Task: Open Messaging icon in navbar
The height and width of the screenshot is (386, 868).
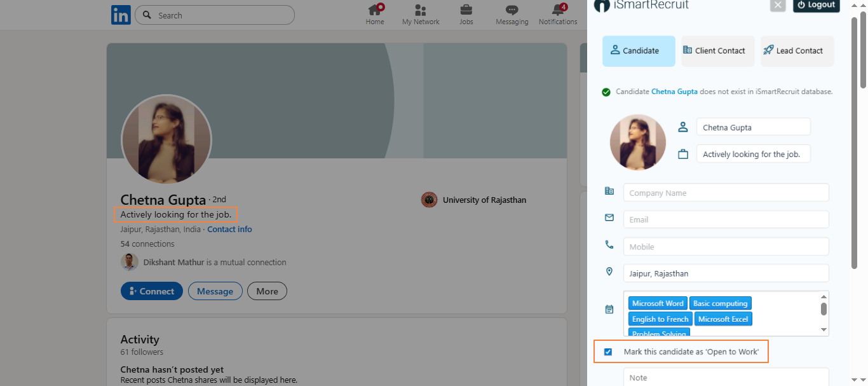Action: (512, 10)
